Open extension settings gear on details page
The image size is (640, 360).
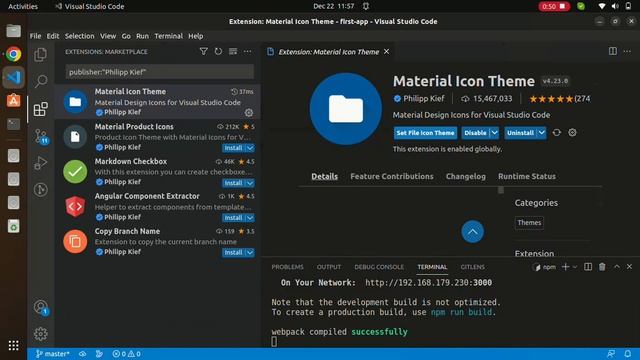572,133
